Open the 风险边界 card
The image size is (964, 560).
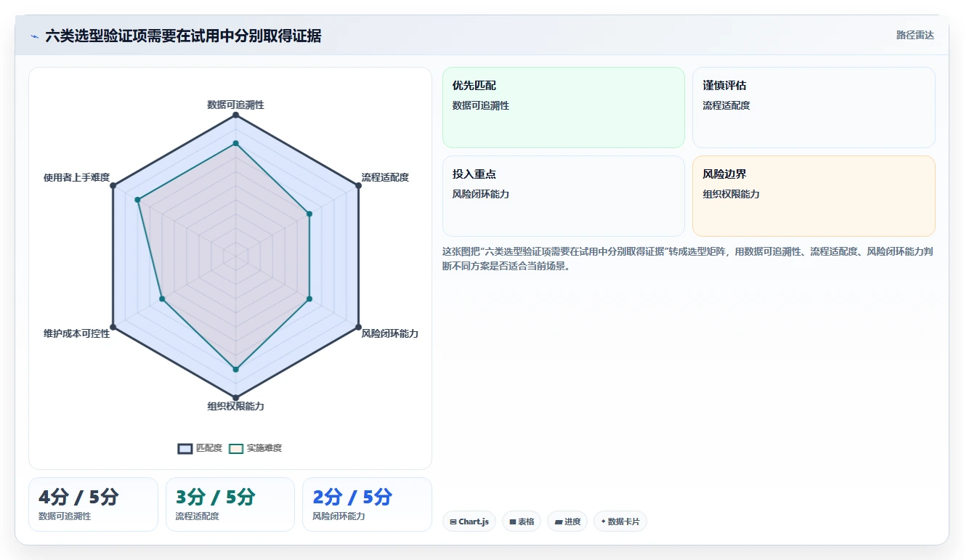pos(814,196)
